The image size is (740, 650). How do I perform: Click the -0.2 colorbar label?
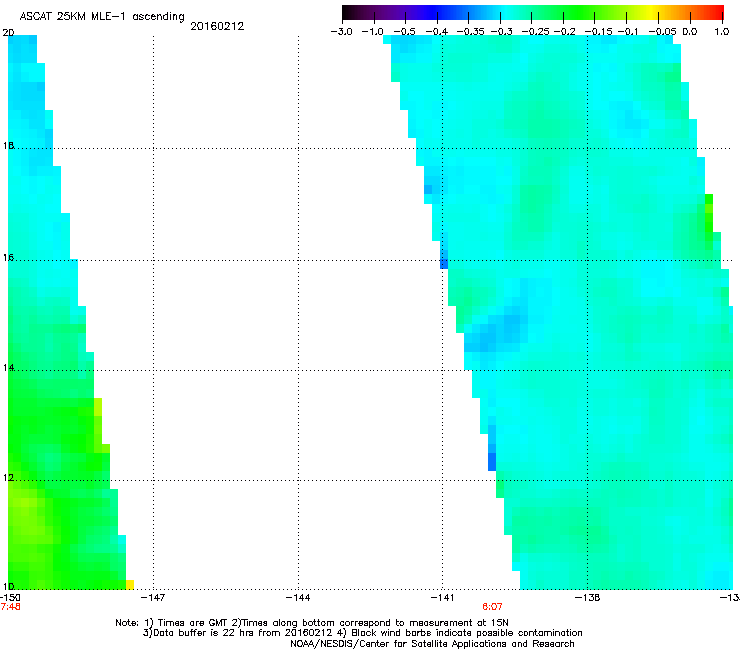564,32
